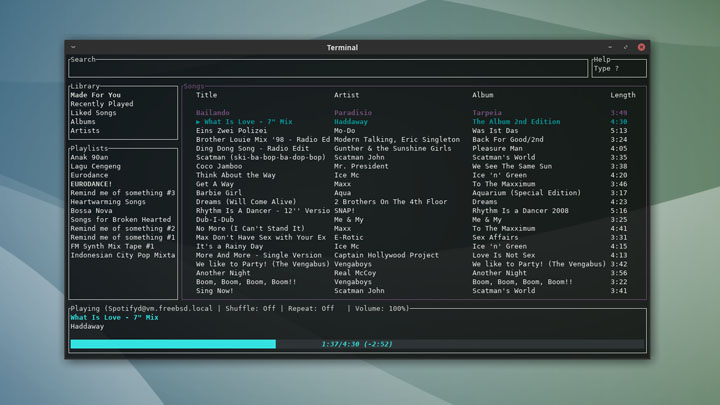720x405 pixels.
Task: Click the Length column header
Action: [x=623, y=95]
